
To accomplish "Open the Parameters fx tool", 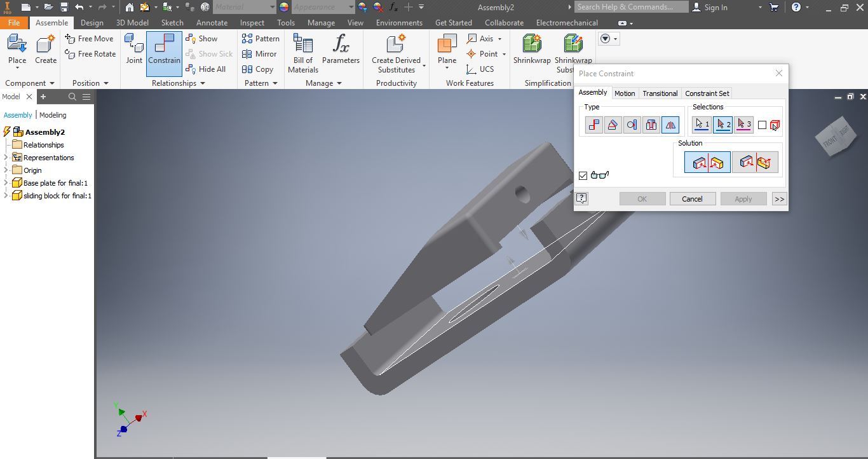I will 341,50.
